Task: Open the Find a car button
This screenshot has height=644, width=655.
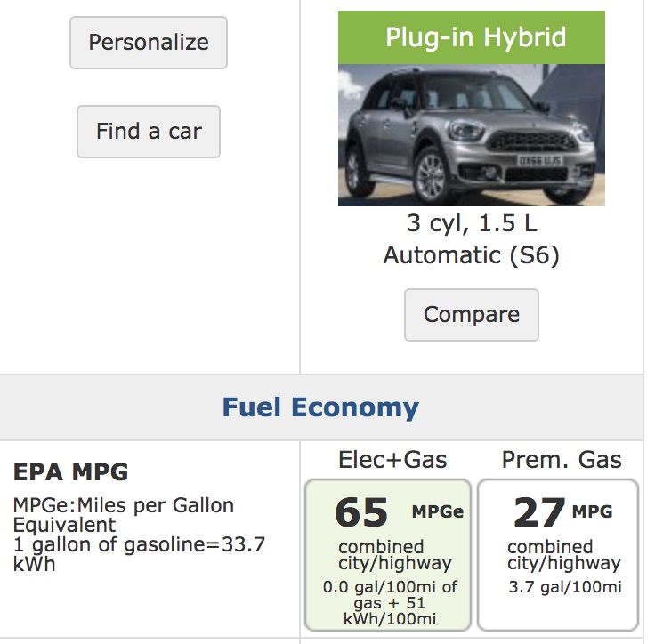Action: click(149, 132)
